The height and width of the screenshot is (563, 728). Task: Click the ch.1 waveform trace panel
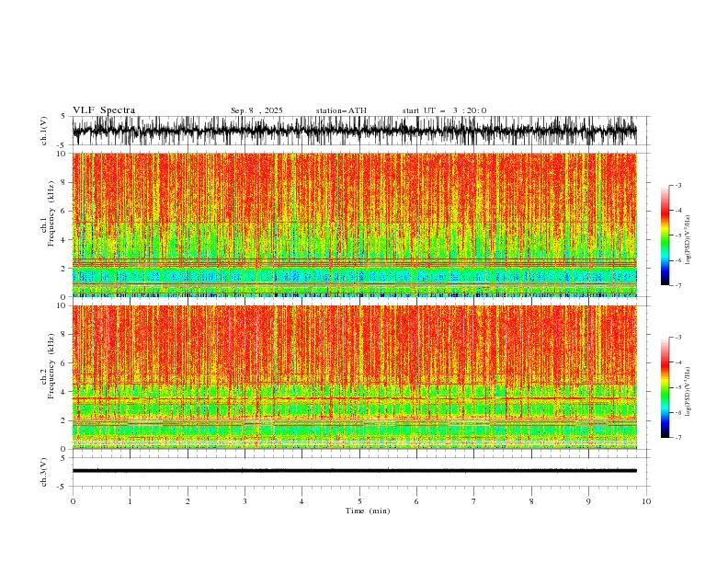point(355,131)
